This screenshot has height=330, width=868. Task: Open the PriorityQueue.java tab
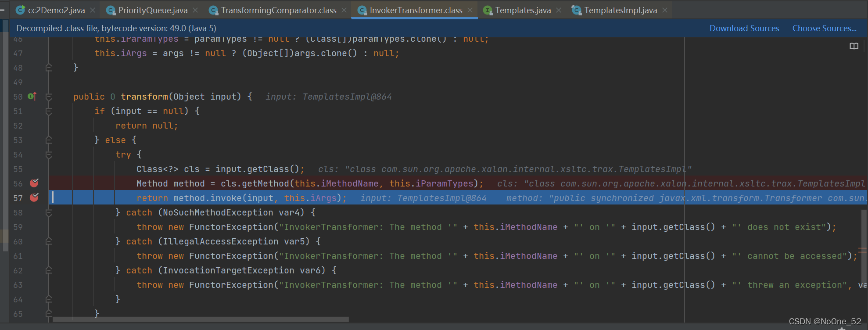(x=153, y=10)
